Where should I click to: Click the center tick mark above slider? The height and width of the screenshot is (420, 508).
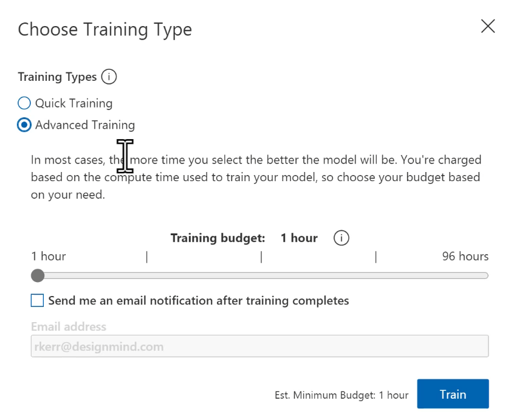pos(261,257)
